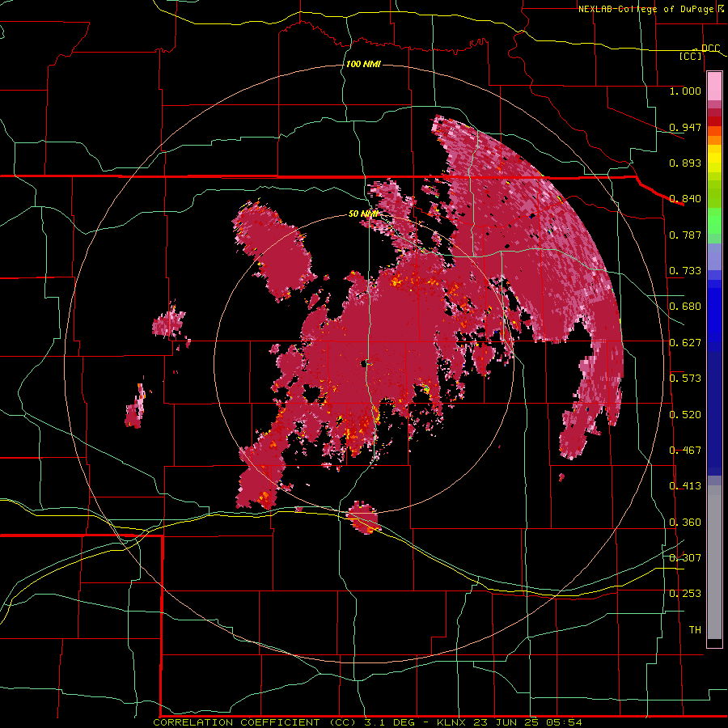Click the yellow segment of the color bar
The height and width of the screenshot is (728, 728).
pyautogui.click(x=714, y=159)
